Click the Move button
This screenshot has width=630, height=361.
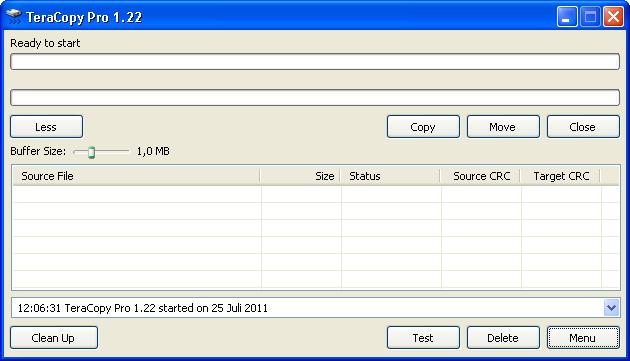503,127
